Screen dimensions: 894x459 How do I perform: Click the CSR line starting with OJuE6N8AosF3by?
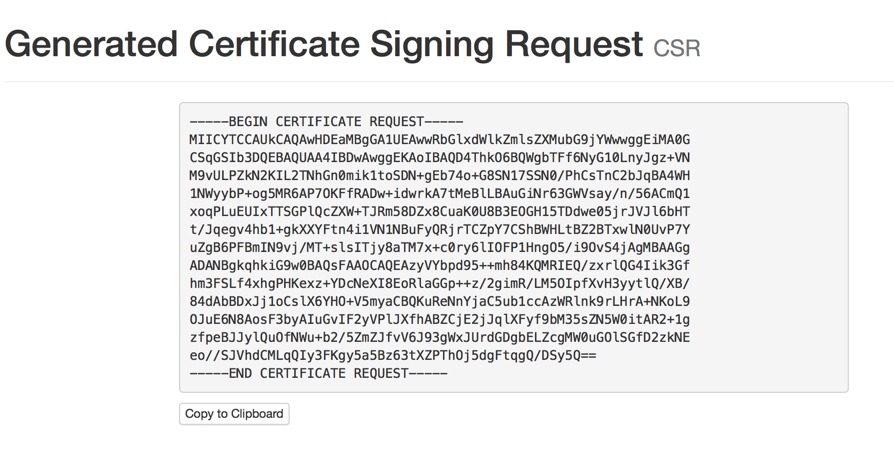pos(439,320)
